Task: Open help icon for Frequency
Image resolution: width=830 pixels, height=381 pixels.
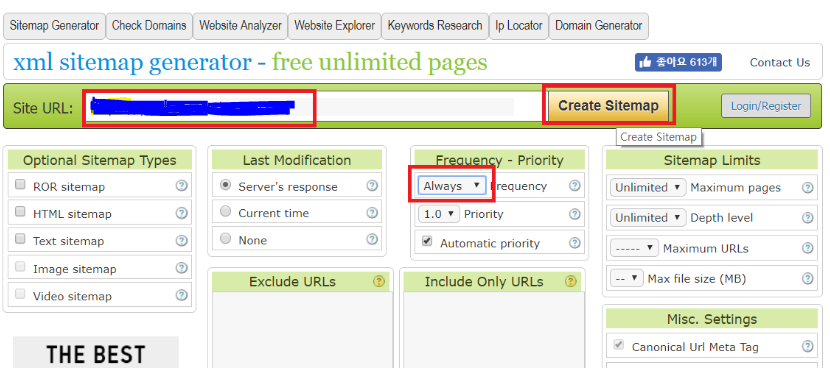Action: [574, 186]
